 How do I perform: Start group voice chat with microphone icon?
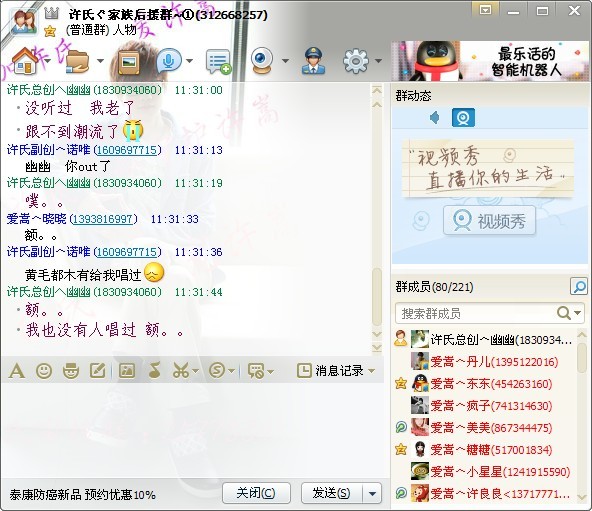169,60
